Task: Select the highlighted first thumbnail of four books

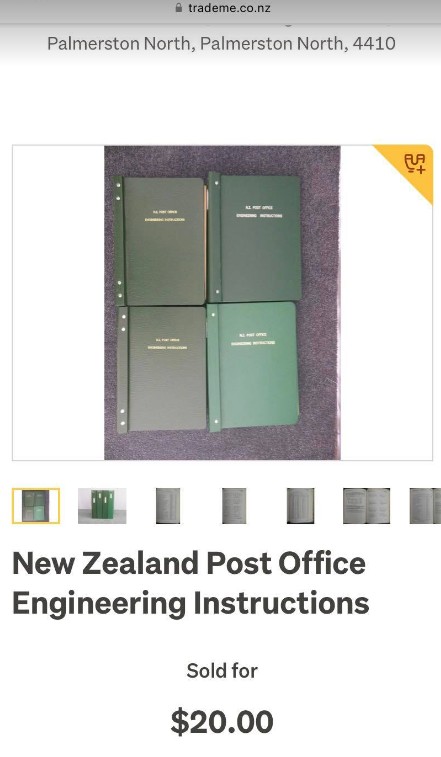Action: coord(36,505)
